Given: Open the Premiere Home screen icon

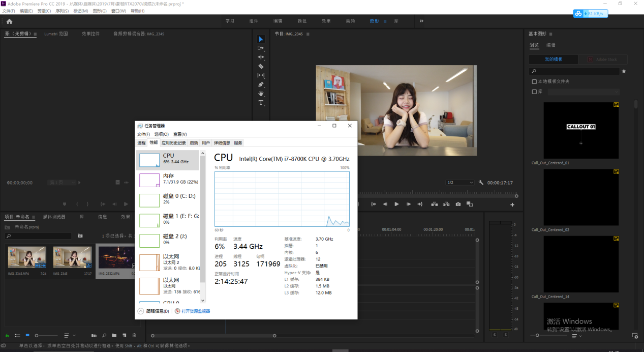Looking at the screenshot, I should [x=9, y=21].
